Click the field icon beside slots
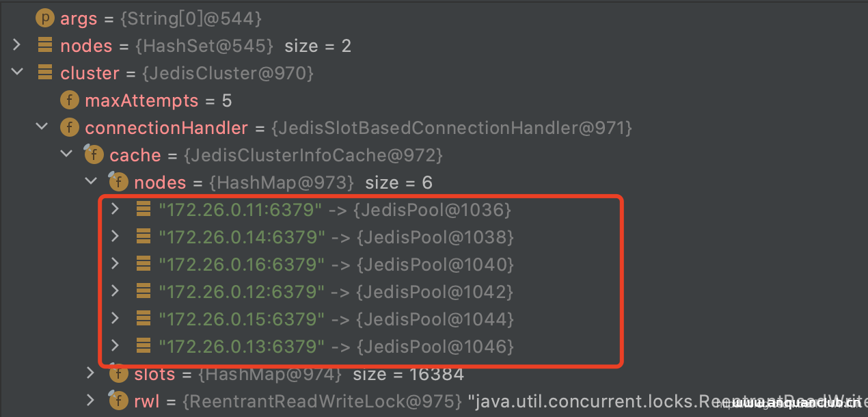868x417 pixels. 118,374
